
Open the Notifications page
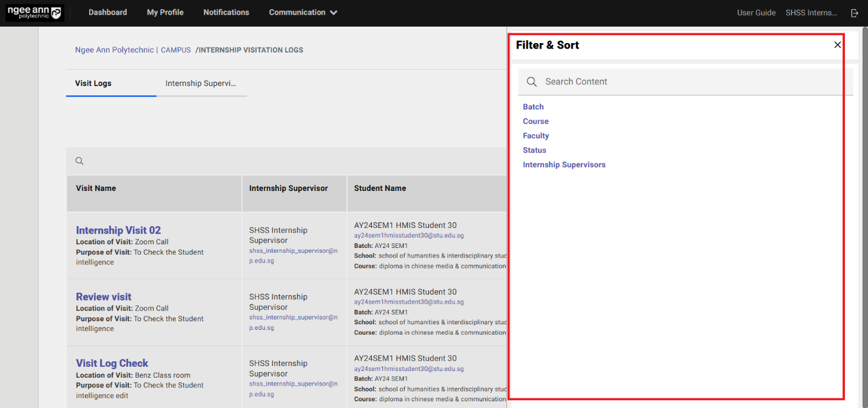coord(226,12)
